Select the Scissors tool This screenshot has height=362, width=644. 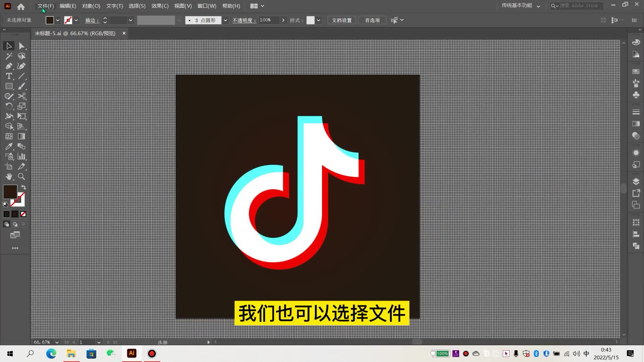(x=21, y=96)
